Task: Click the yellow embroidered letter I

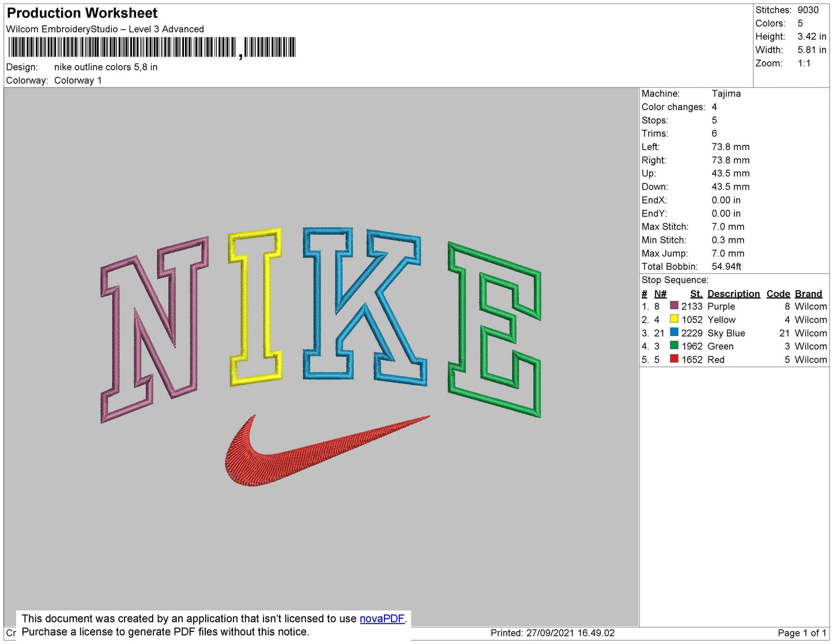Action: [x=256, y=306]
